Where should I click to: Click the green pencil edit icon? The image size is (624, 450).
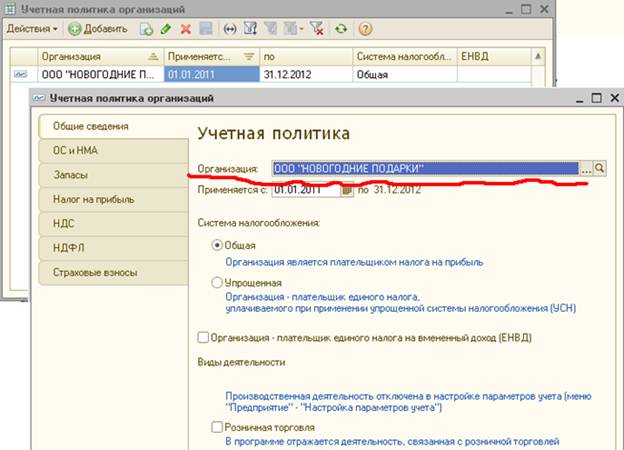click(x=166, y=30)
